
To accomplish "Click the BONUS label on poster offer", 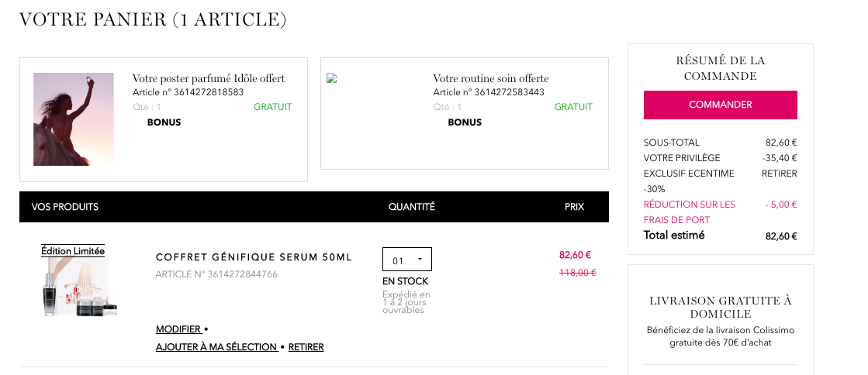I will click(x=164, y=122).
